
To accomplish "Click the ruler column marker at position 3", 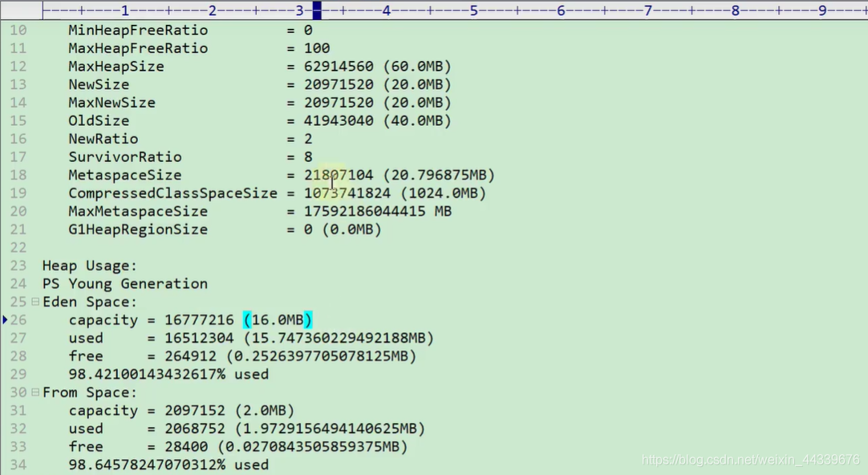I will (x=299, y=10).
